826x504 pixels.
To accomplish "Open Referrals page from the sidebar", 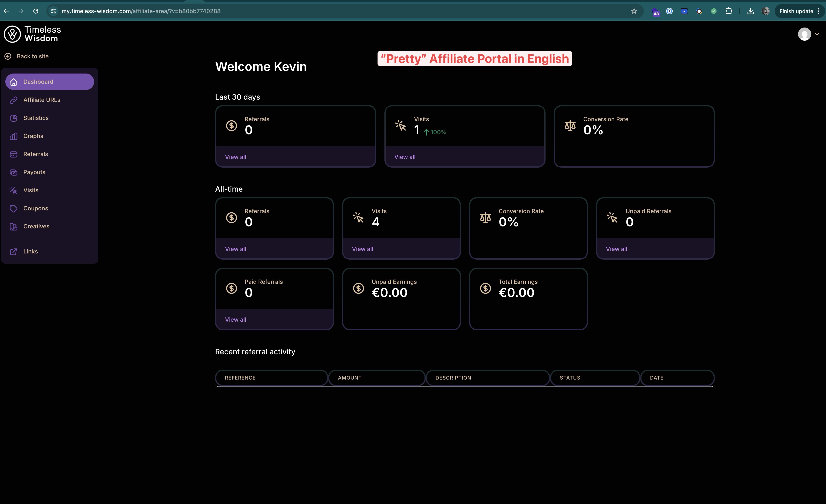I will (50, 154).
